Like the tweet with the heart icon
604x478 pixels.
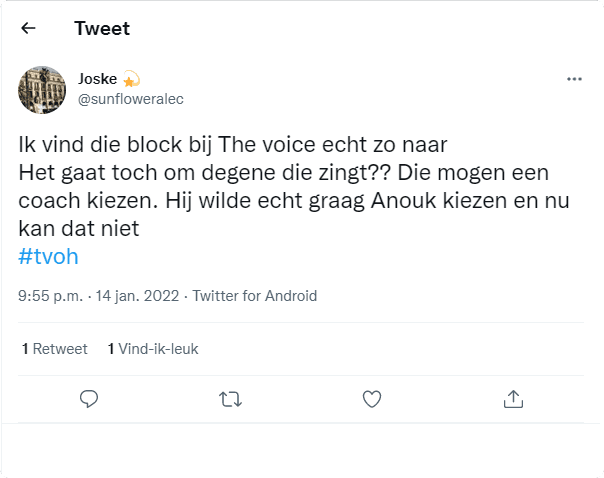click(371, 399)
